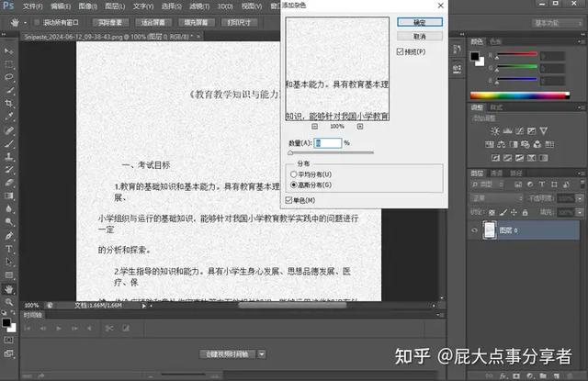Select the Rectangular Marquee tool
The image size is (588, 381).
tap(8, 63)
